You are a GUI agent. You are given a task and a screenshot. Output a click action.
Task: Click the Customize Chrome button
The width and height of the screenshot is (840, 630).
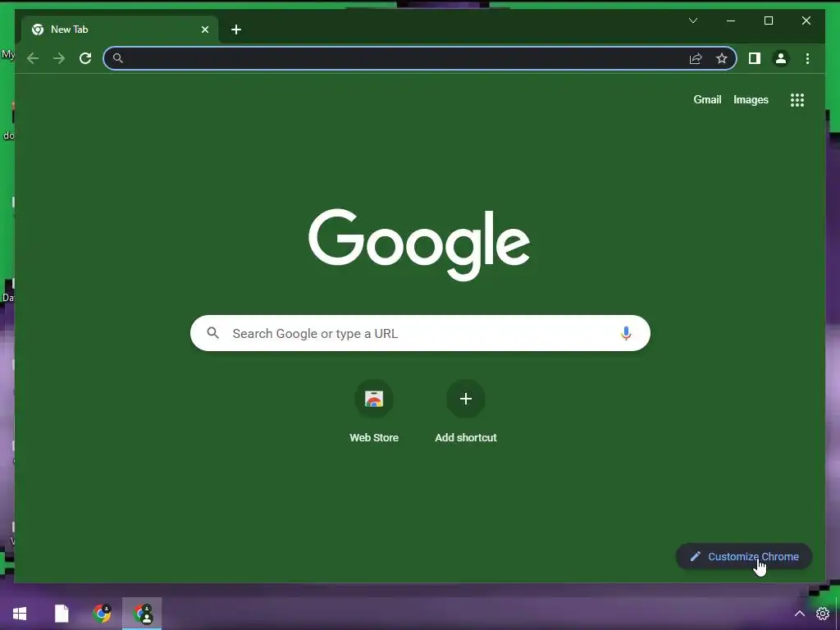744,557
